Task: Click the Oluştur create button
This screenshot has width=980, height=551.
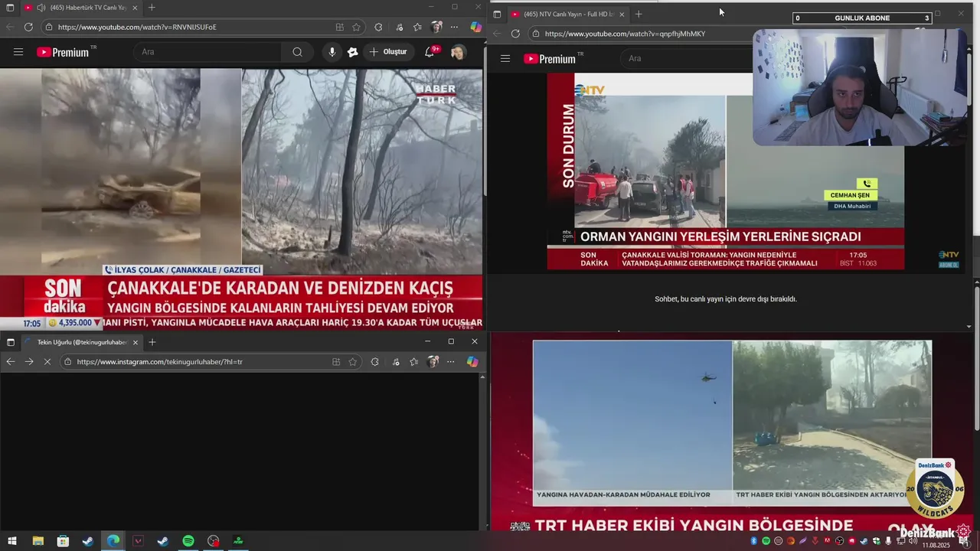Action: pyautogui.click(x=389, y=52)
